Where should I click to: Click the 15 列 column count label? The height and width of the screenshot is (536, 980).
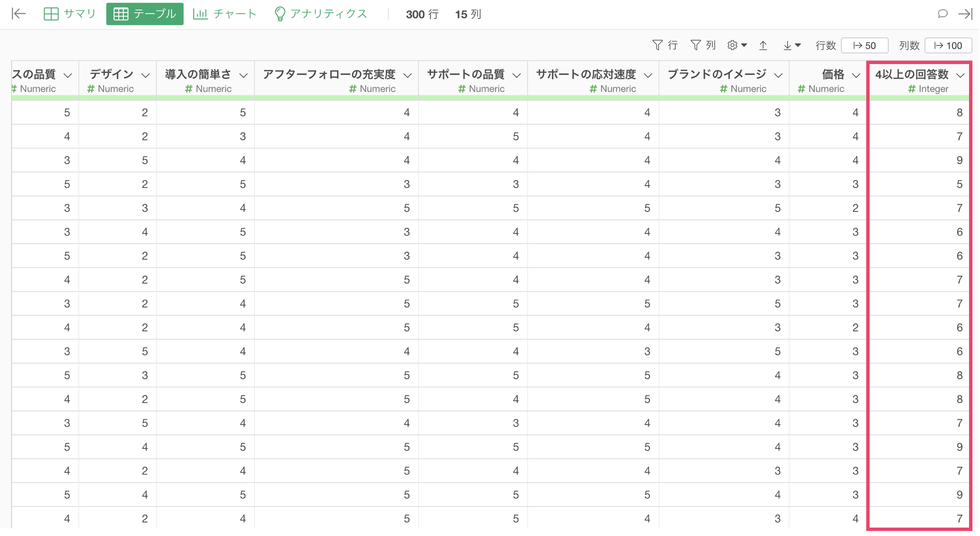point(468,14)
